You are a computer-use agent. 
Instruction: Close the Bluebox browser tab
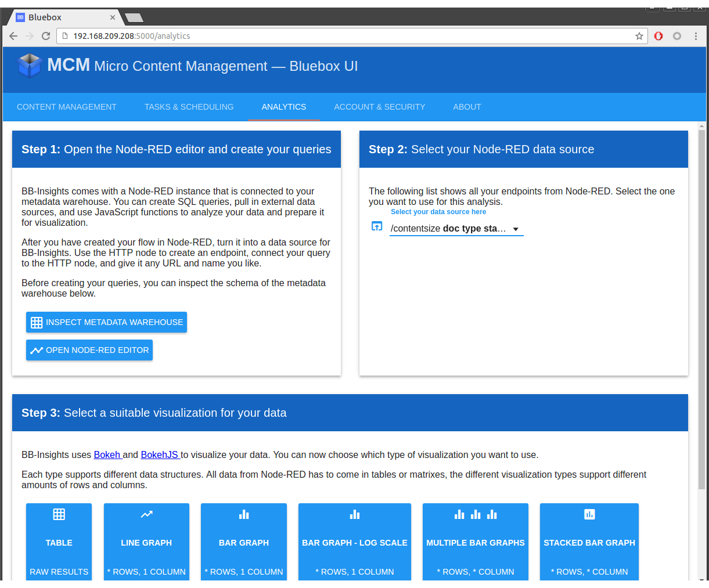coord(113,17)
